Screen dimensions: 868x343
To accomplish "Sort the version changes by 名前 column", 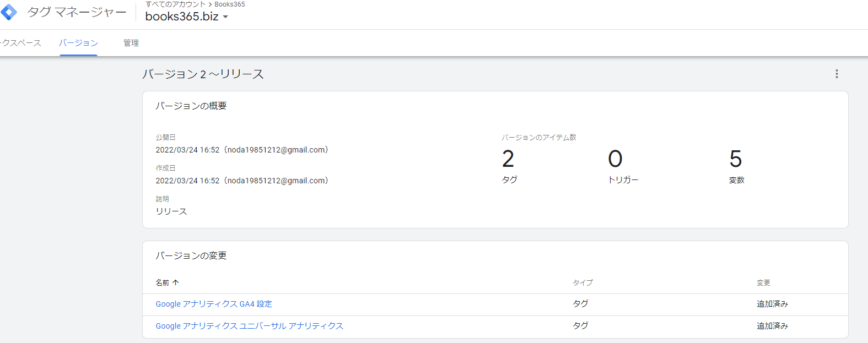I will (164, 282).
